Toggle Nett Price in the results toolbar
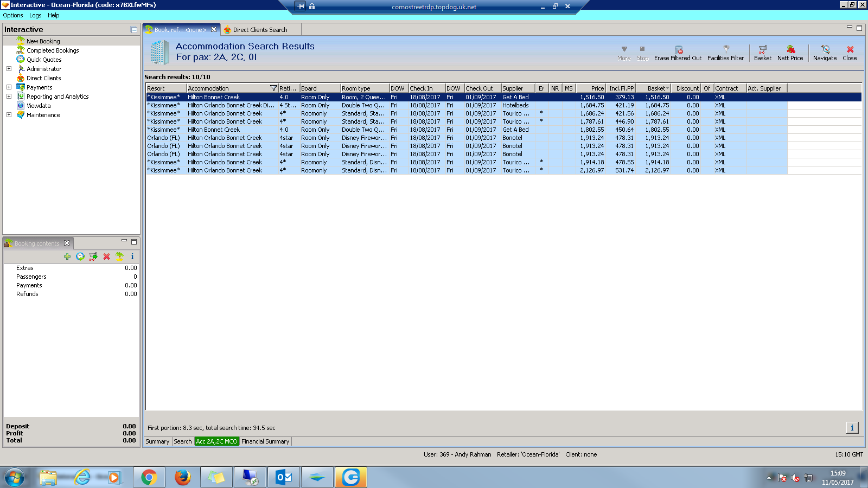The height and width of the screenshot is (488, 868). pos(790,53)
